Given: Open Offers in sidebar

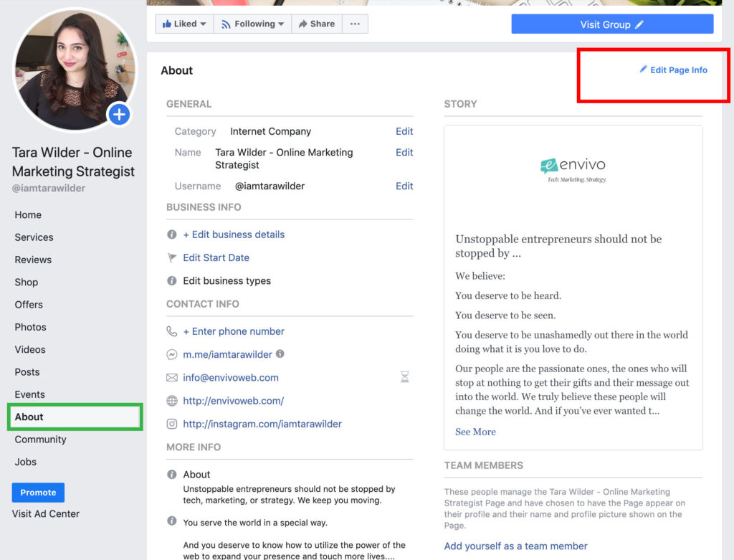Looking at the screenshot, I should point(29,305).
